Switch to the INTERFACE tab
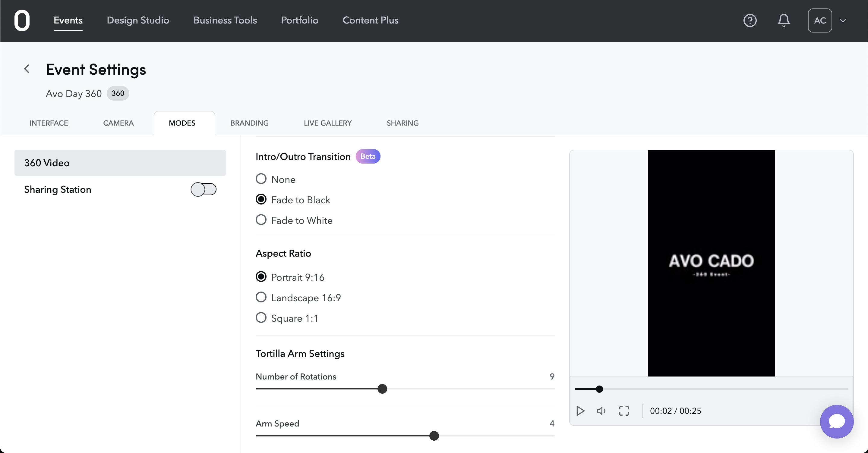868x453 pixels. pyautogui.click(x=49, y=123)
